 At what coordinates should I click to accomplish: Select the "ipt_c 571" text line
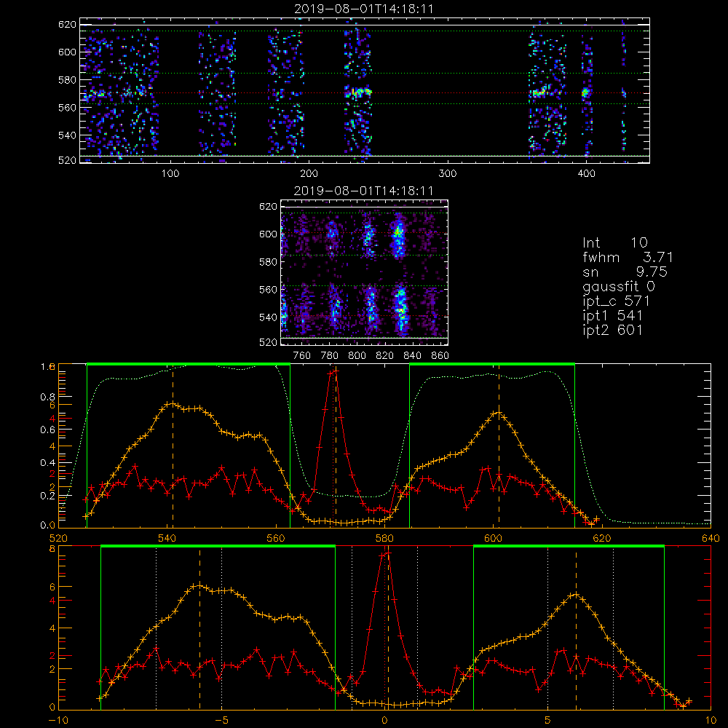pos(616,301)
